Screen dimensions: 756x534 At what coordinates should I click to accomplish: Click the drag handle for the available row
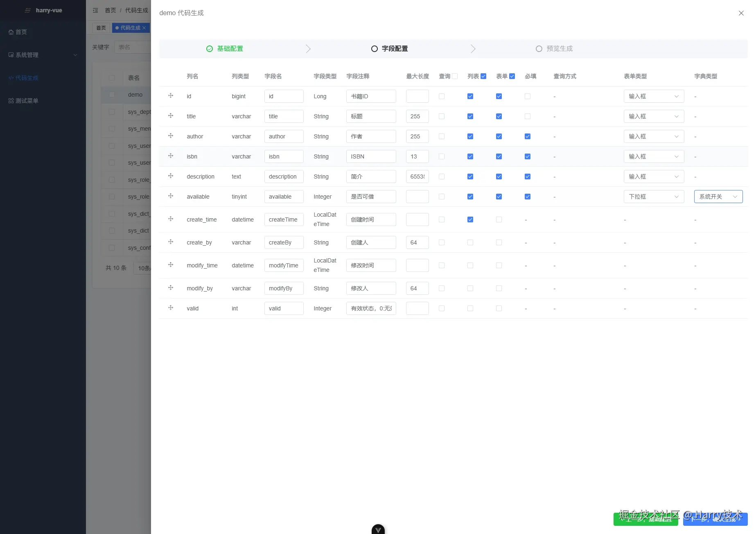(171, 196)
